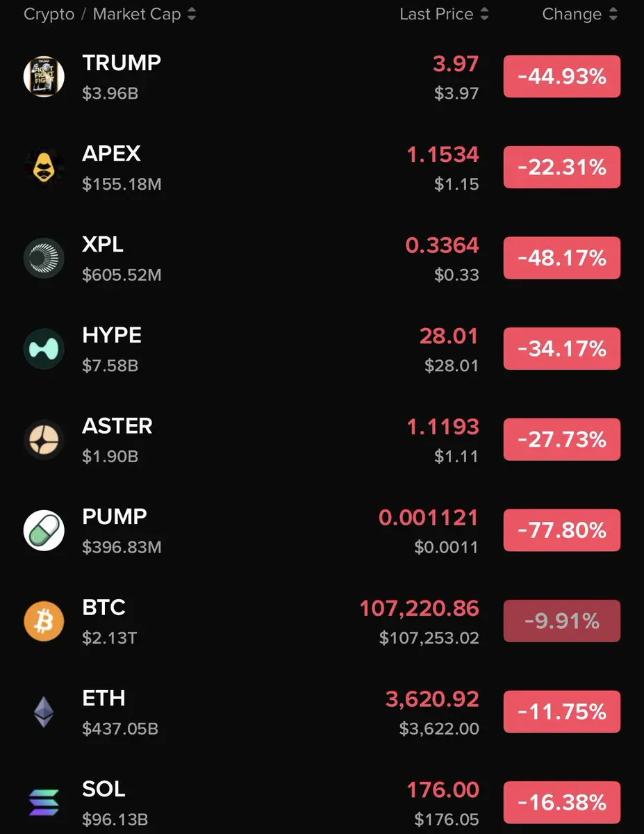
Task: Sort by Market Cap arrows
Action: point(192,14)
